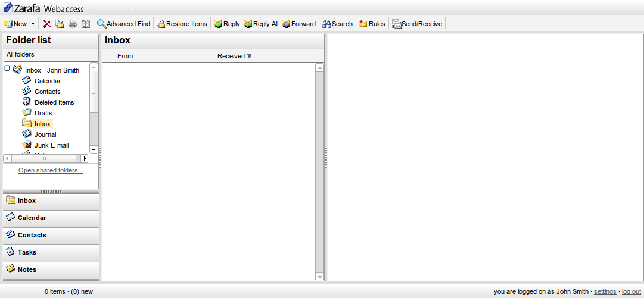Click folder tree horizontal scroll left arrow

coord(7,158)
